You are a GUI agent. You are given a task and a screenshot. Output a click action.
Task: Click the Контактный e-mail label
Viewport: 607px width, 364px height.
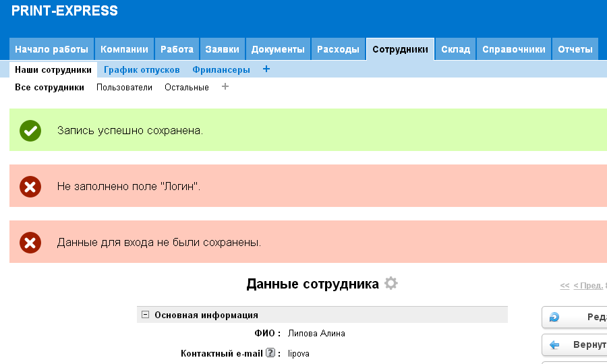tap(222, 353)
